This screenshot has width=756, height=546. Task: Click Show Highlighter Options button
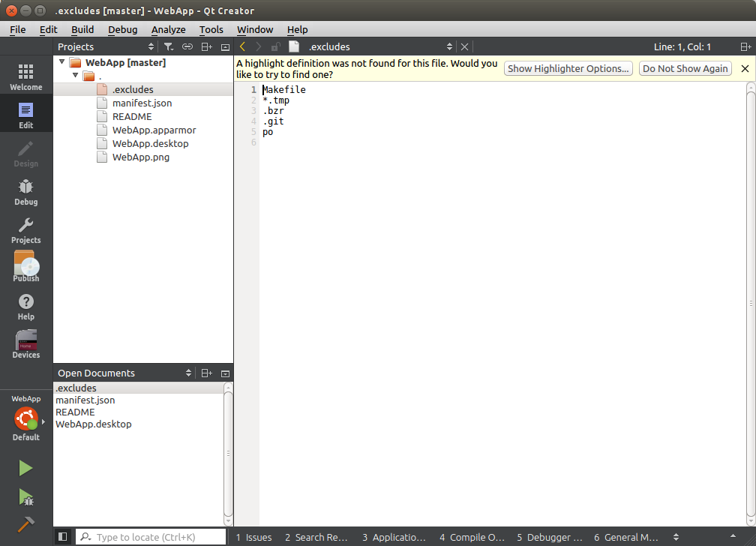(x=568, y=68)
